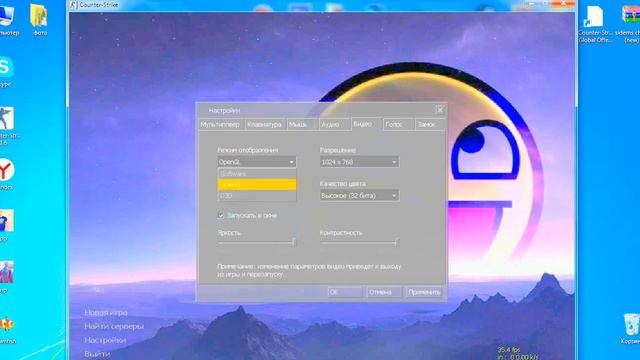Pick the highlighted OpenGL list option
The height and width of the screenshot is (360, 640).
(x=257, y=185)
